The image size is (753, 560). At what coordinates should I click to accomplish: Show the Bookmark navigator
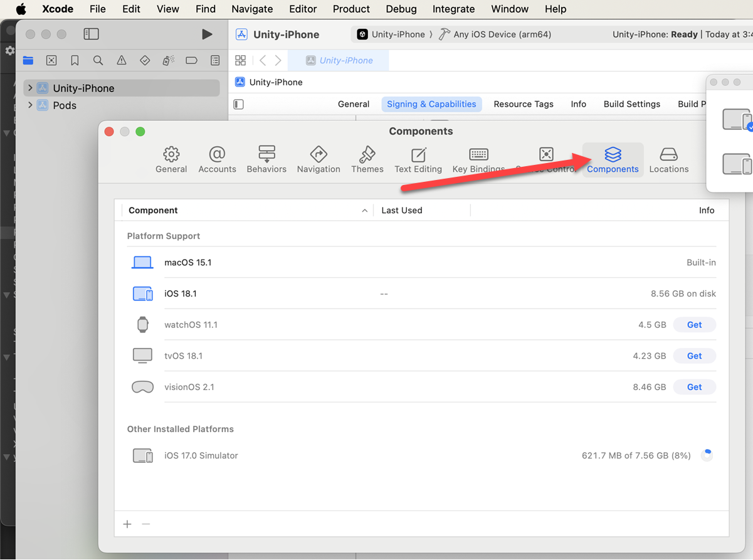(x=75, y=60)
